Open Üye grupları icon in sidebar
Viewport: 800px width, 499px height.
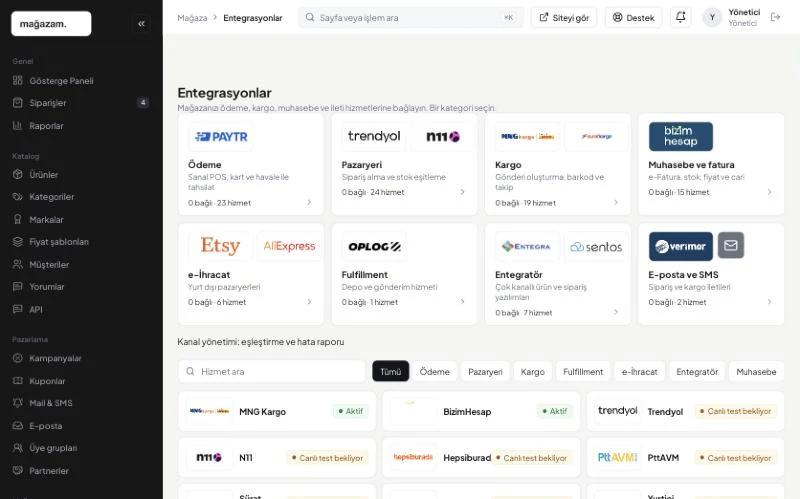(x=18, y=448)
